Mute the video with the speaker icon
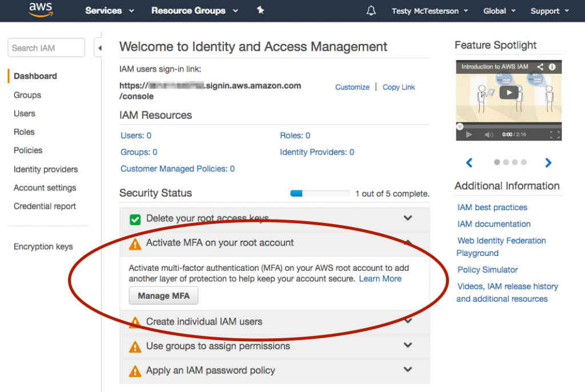This screenshot has width=585, height=392. click(x=489, y=134)
